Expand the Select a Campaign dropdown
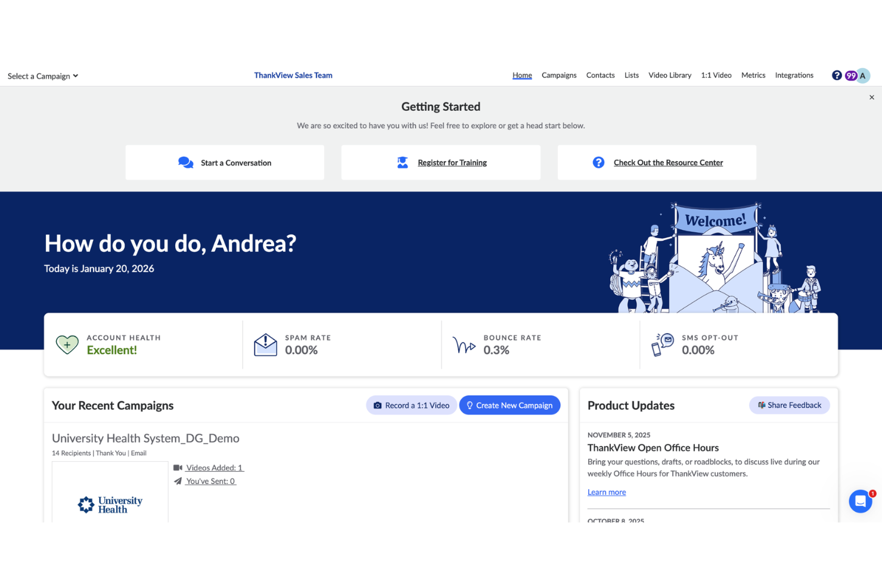882x588 pixels. tap(43, 76)
